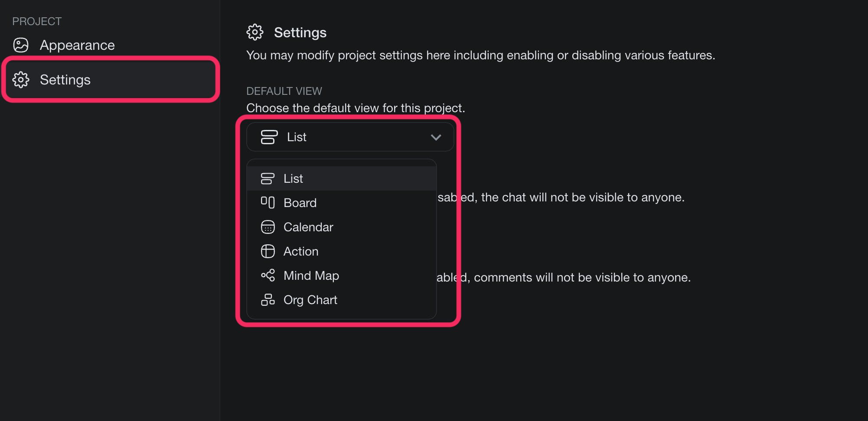The image size is (868, 421).
Task: Select Board as the default view
Action: click(300, 202)
